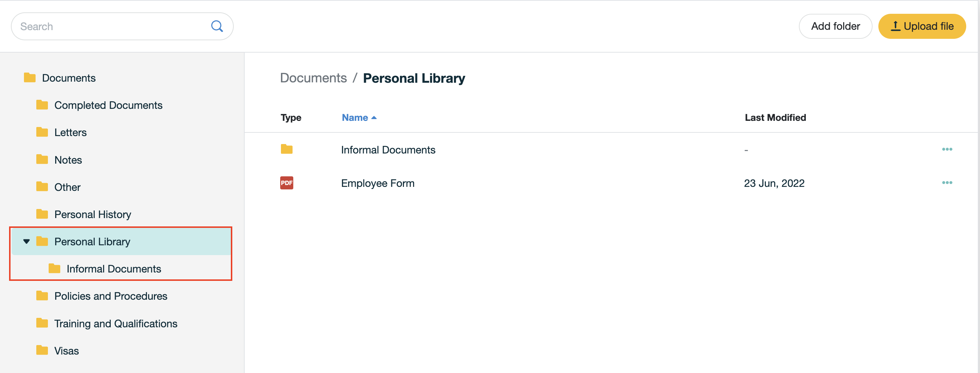Click the search magnifier icon

click(x=217, y=26)
